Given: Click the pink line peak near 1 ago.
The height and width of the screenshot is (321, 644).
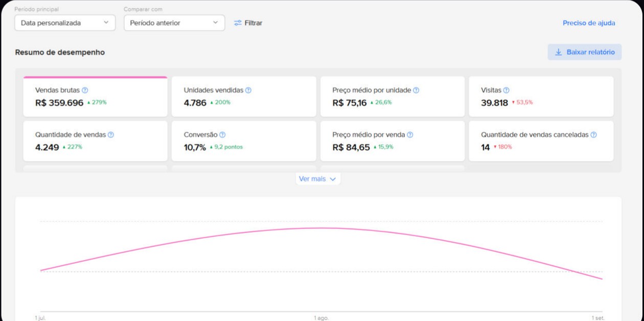Looking at the screenshot, I should (x=321, y=228).
